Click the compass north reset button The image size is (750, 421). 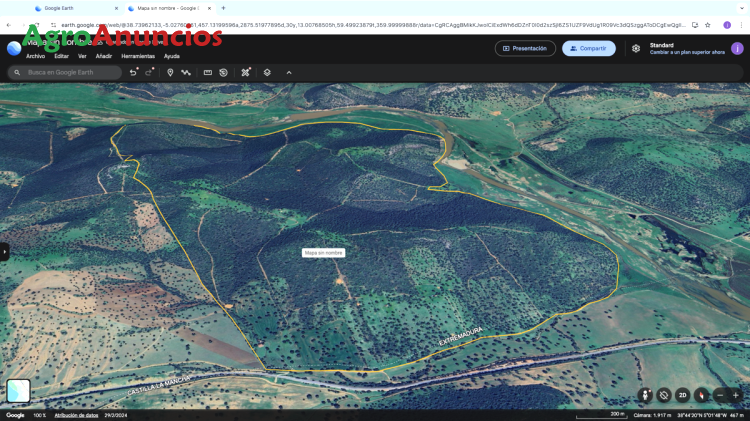pyautogui.click(x=701, y=395)
